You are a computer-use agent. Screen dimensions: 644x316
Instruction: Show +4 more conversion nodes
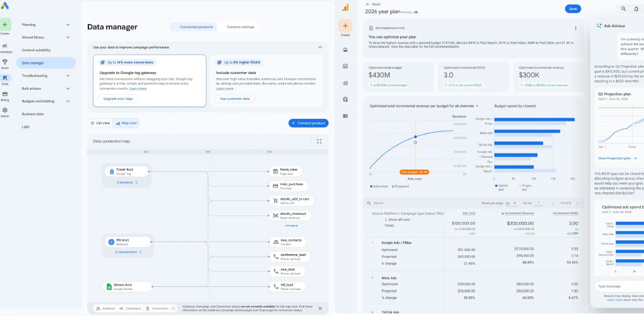291,226
